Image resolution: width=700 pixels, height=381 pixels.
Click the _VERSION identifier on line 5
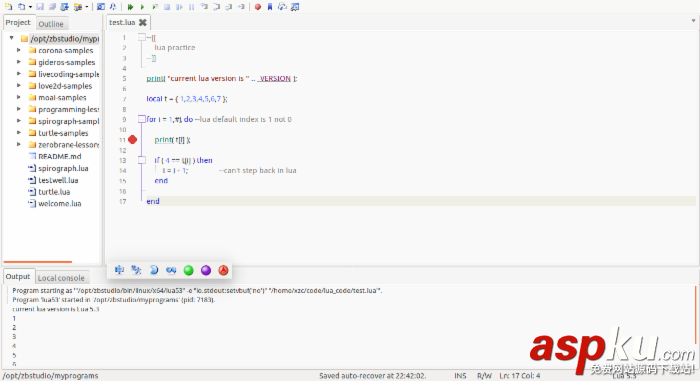click(274, 78)
